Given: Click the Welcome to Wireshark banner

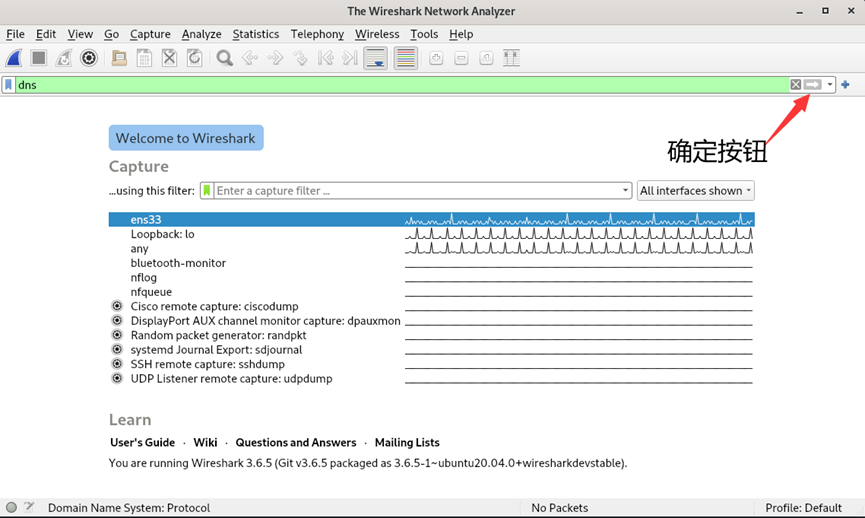Looking at the screenshot, I should [x=186, y=138].
